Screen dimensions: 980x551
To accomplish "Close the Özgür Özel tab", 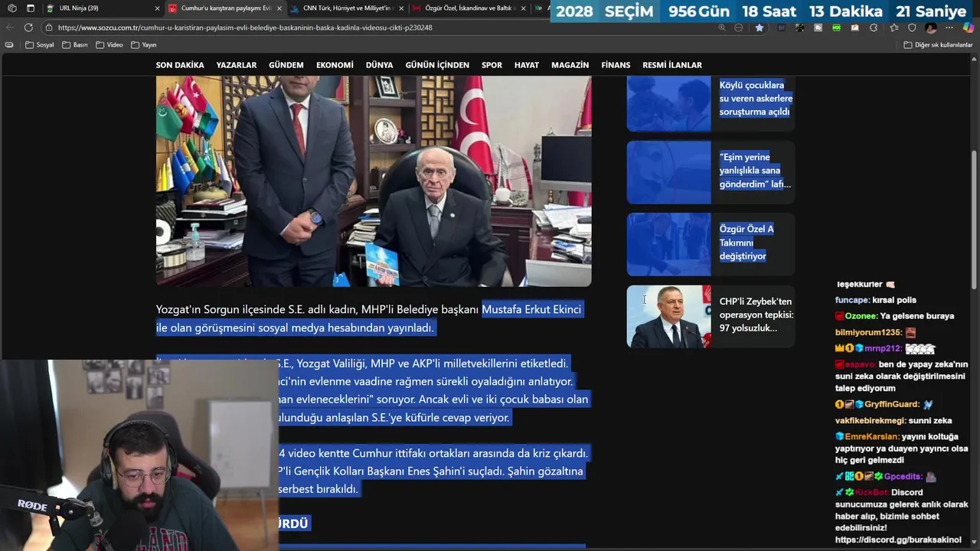I will (x=523, y=8).
